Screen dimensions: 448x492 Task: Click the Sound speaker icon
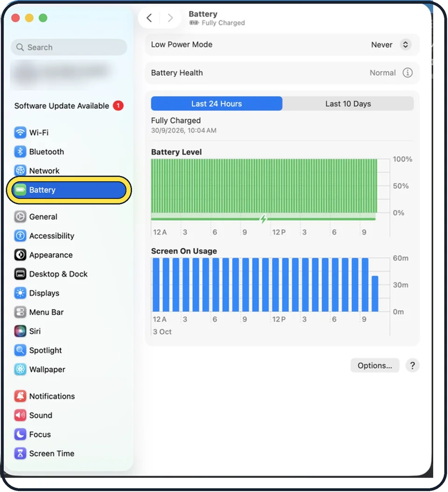click(20, 415)
